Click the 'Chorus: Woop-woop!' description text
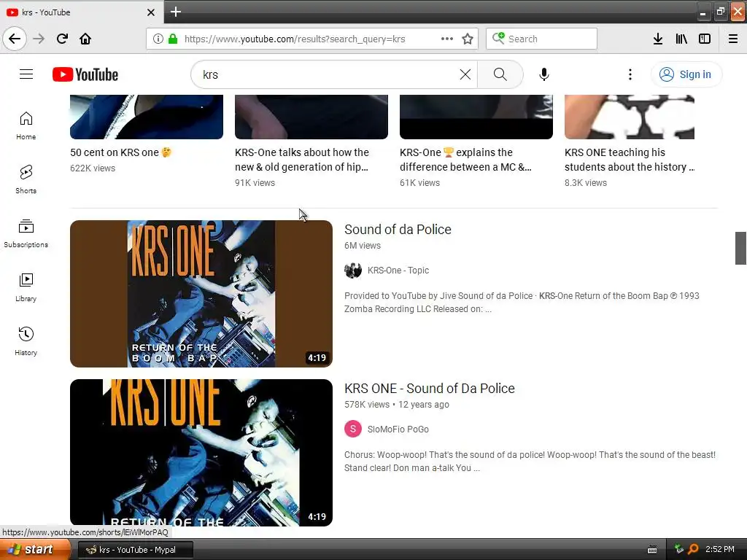This screenshot has height=560, width=747. click(530, 462)
